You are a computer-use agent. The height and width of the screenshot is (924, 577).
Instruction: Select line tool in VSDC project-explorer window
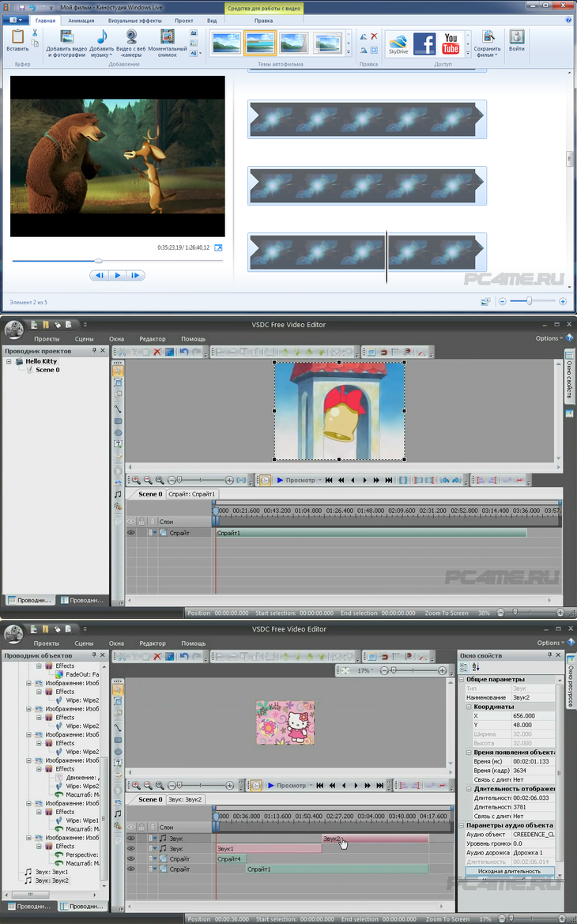point(118,409)
